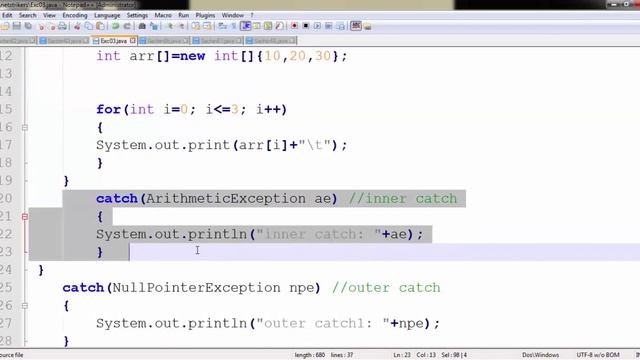Image resolution: width=640 pixels, height=360 pixels.
Task: Click the array values {10,20,30}
Action: click(x=298, y=56)
